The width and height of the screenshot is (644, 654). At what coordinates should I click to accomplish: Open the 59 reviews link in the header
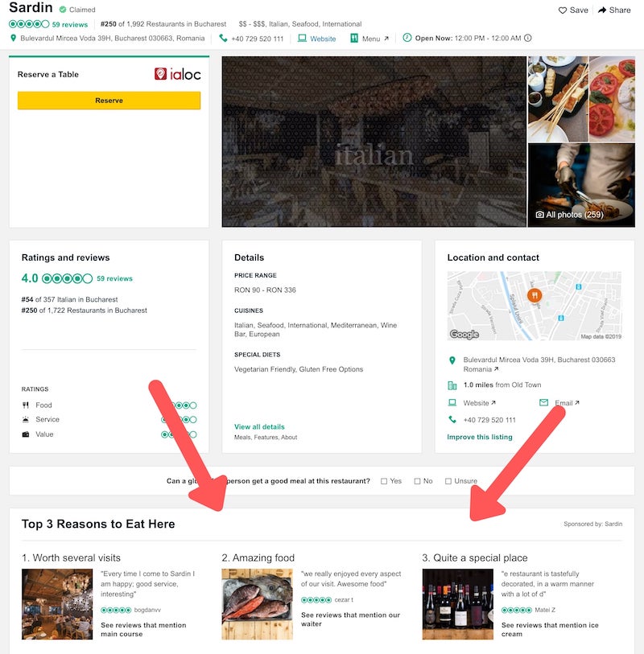click(70, 25)
